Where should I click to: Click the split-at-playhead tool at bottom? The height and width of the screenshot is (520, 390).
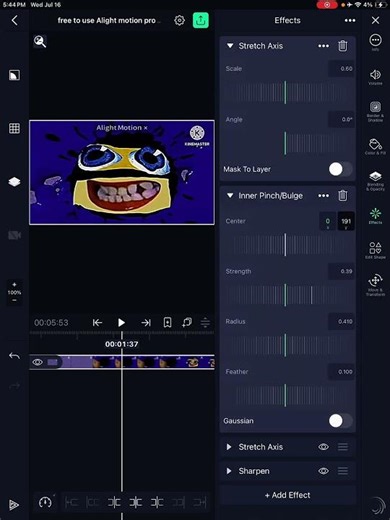135,502
